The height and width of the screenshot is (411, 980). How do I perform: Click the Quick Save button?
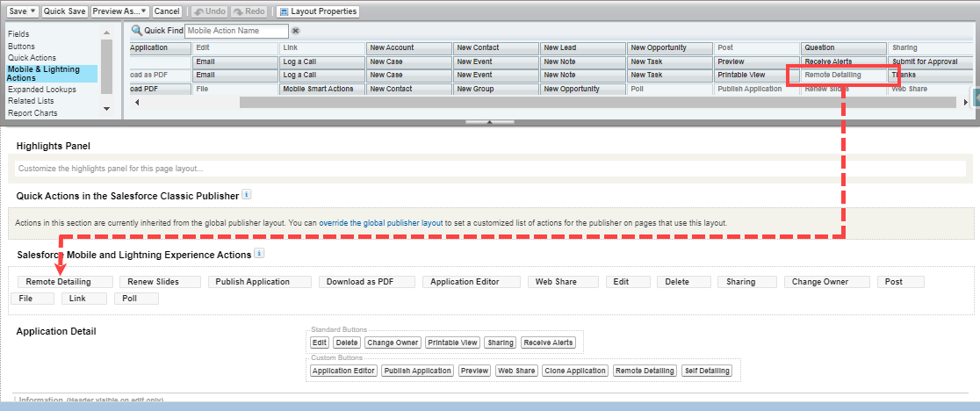click(x=65, y=11)
